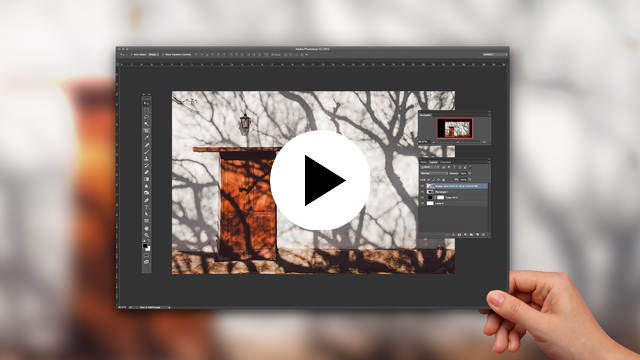The height and width of the screenshot is (360, 640).
Task: Toggle visibility of the selected top layer
Action: (x=422, y=186)
